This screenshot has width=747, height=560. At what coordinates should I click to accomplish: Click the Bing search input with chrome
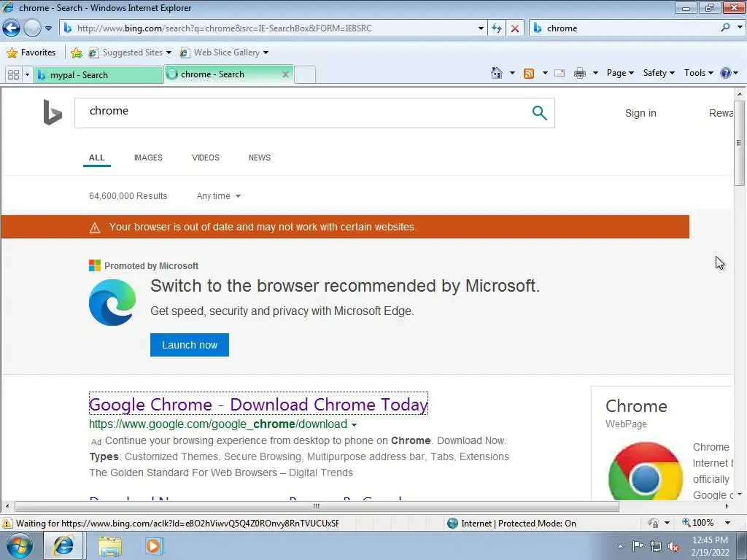tap(300, 113)
